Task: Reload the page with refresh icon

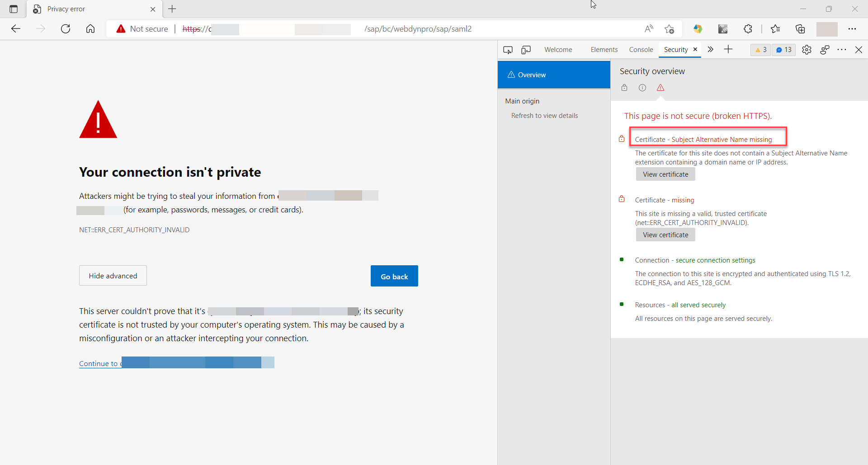Action: pyautogui.click(x=66, y=29)
